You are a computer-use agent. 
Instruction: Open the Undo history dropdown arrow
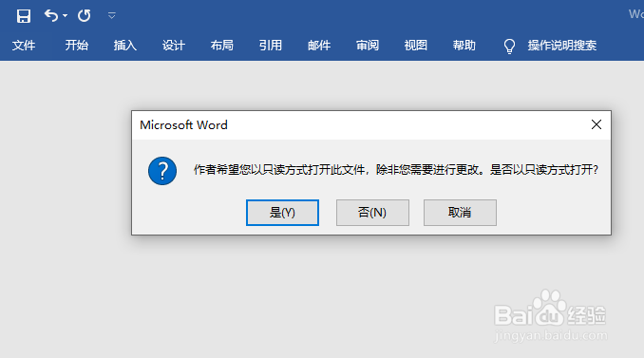(x=65, y=16)
